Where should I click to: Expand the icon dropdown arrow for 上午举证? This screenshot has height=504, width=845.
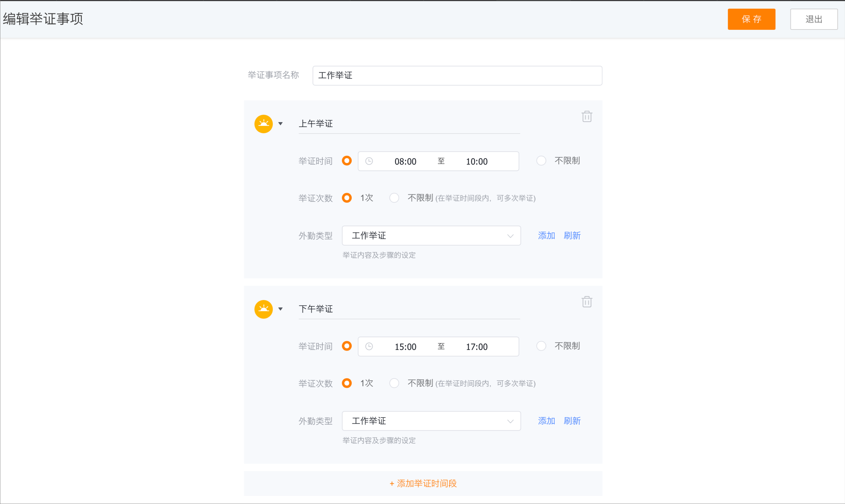[x=281, y=124]
